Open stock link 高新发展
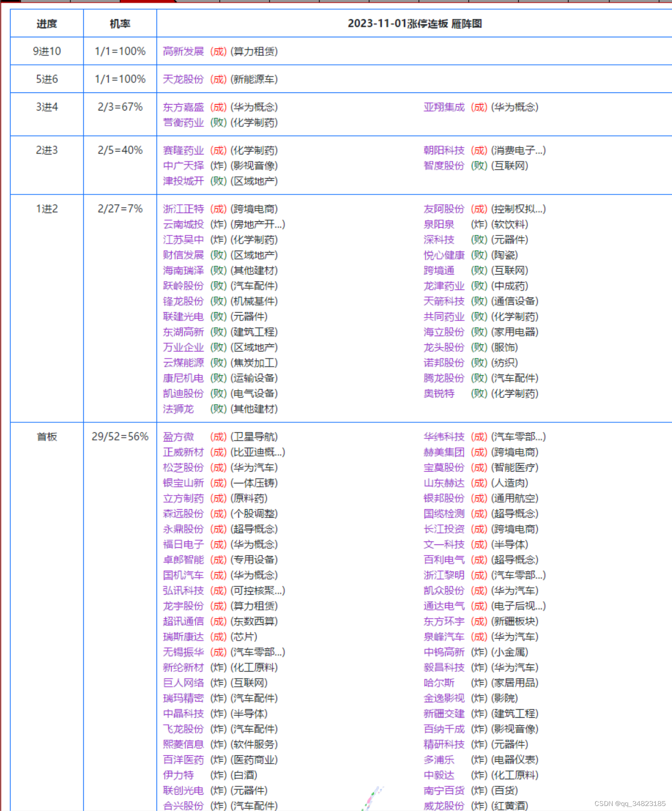The image size is (672, 811). 183,51
